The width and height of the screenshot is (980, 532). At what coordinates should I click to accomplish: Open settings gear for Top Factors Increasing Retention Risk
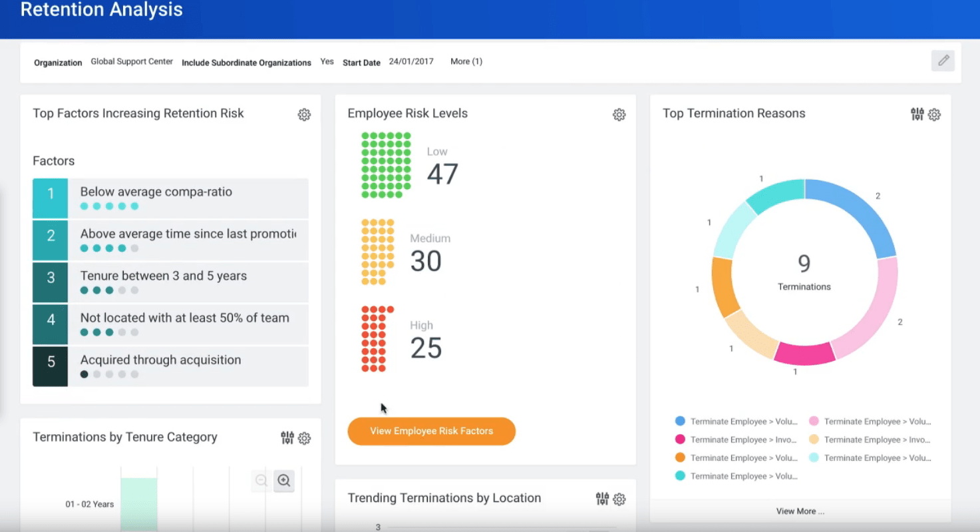(304, 115)
